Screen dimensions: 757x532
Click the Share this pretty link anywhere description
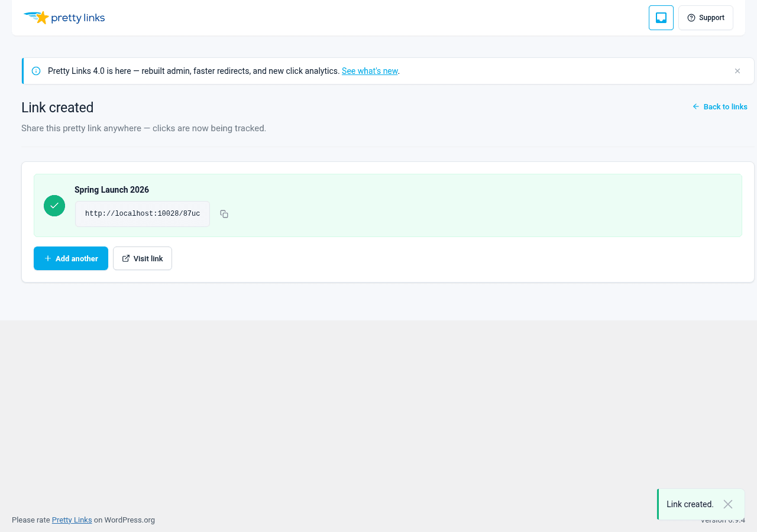pyautogui.click(x=144, y=128)
